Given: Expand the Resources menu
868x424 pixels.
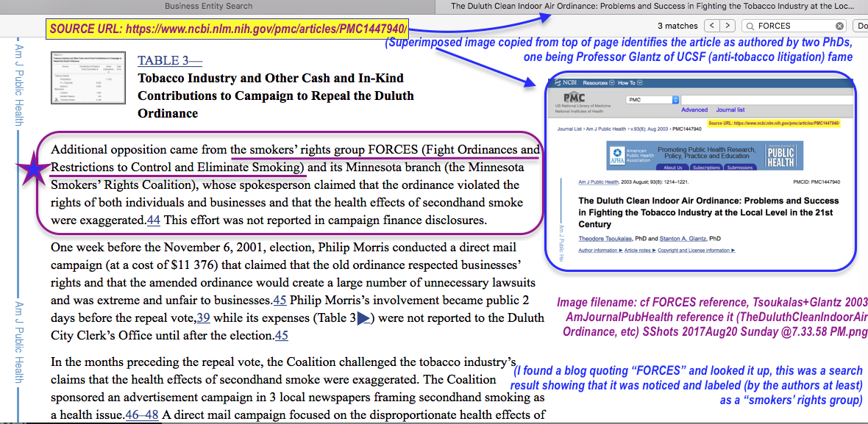Looking at the screenshot, I should (x=599, y=83).
